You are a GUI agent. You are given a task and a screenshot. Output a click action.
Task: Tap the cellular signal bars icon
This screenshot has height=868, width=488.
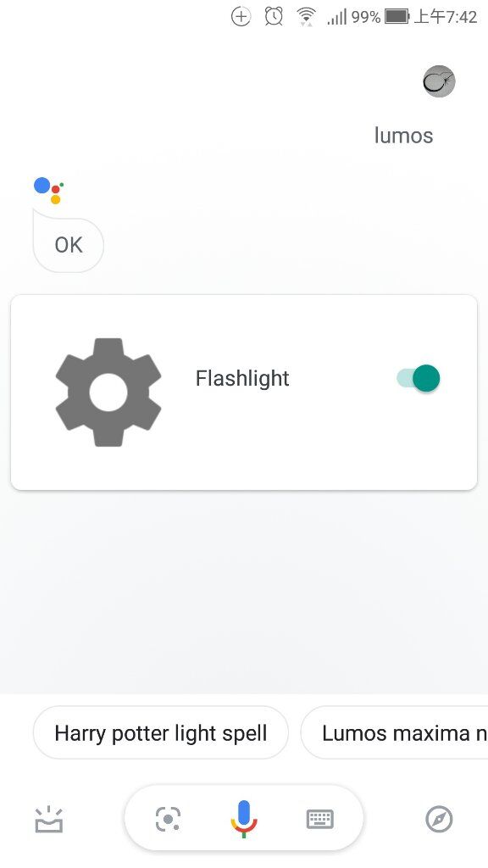[337, 17]
